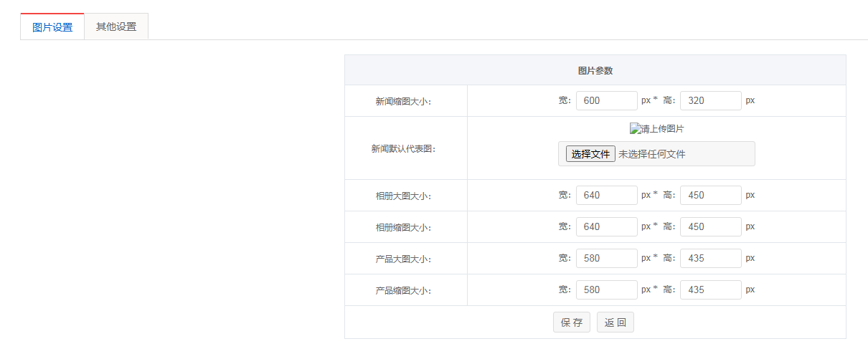Viewport: 868px width, 354px height.
Task: Open the 其他设置 tab
Action: tap(116, 27)
